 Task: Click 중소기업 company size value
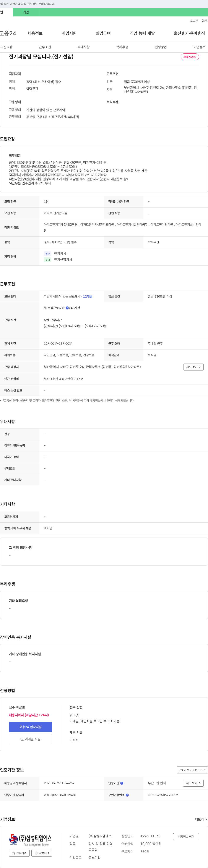94,858
